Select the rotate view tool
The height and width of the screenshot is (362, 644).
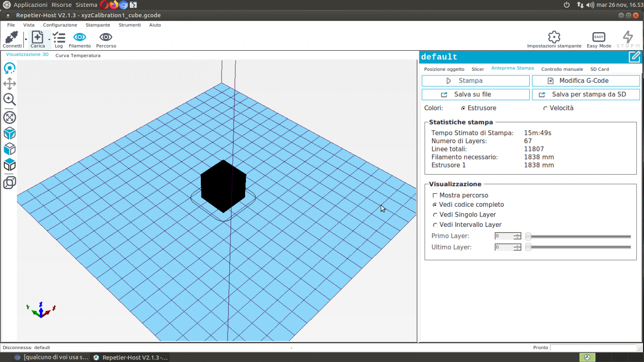point(9,68)
